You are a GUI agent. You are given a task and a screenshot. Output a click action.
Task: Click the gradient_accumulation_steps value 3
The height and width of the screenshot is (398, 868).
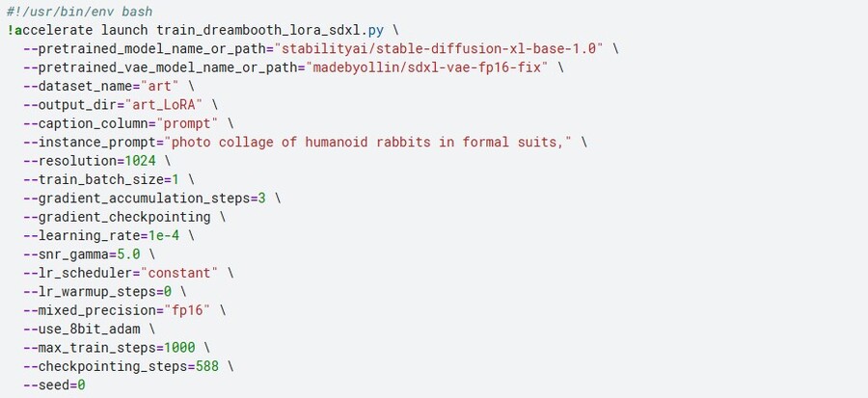261,198
